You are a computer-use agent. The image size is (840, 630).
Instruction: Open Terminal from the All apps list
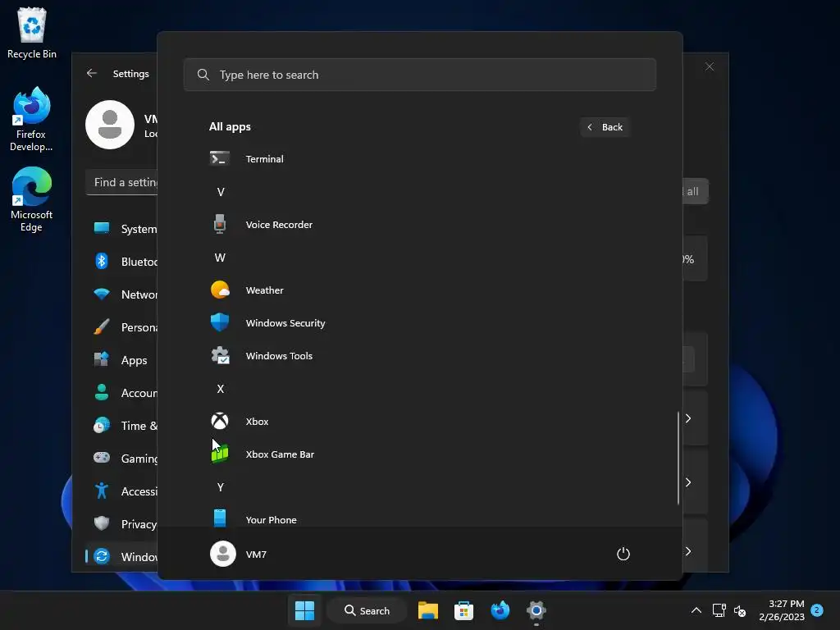(x=419, y=158)
